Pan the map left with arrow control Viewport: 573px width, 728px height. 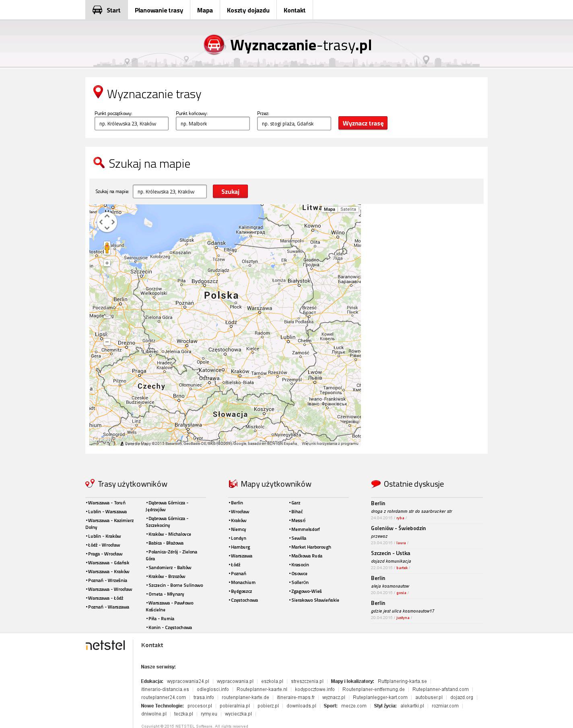click(x=101, y=222)
